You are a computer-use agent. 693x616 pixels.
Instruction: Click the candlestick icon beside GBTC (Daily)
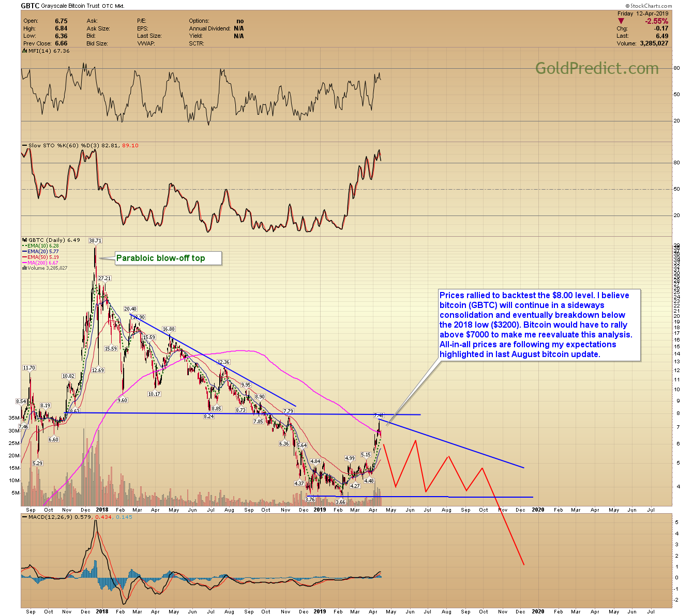[24, 240]
